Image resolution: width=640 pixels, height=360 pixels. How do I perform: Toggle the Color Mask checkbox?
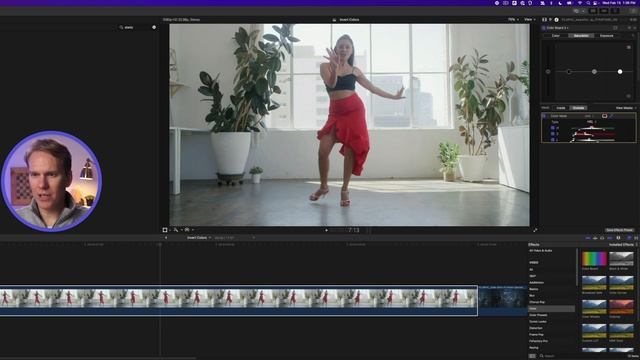pyautogui.click(x=544, y=116)
